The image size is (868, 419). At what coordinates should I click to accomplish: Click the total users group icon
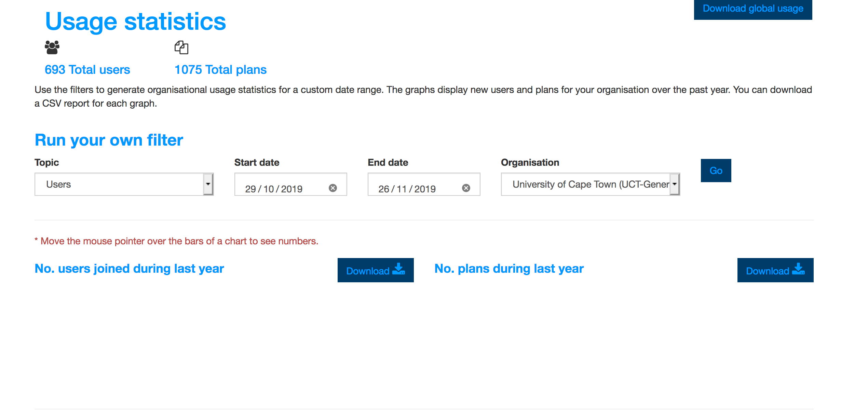[x=52, y=48]
